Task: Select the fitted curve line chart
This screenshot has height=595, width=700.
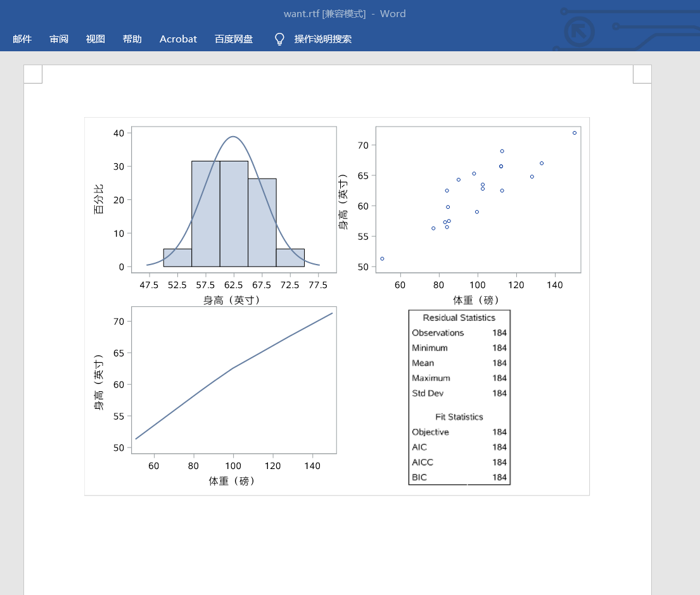Action: tap(233, 380)
